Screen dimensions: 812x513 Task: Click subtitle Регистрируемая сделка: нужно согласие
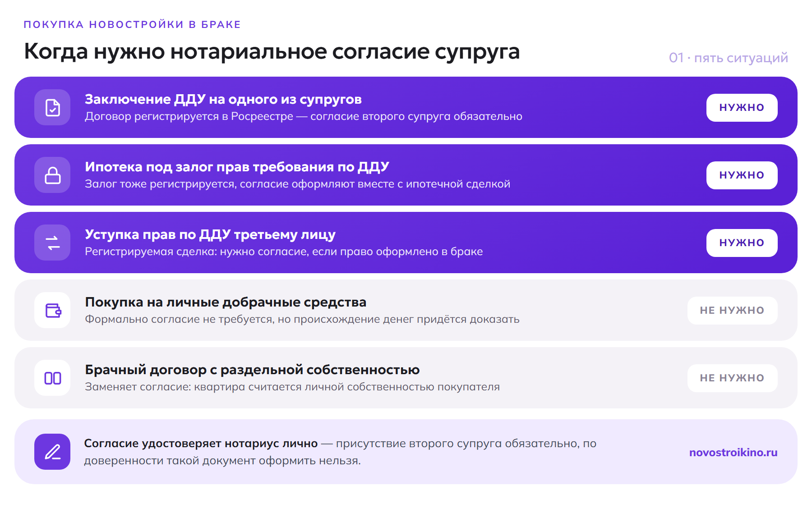point(284,252)
